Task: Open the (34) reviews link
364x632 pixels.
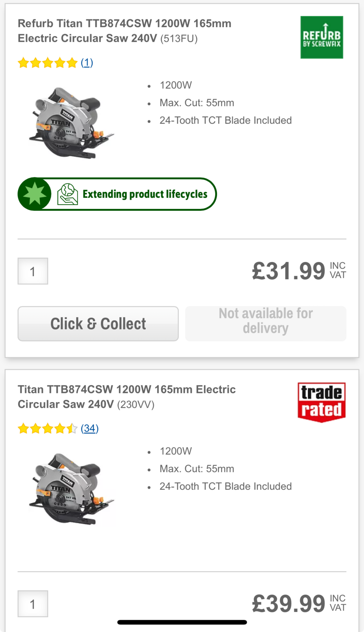Action: [x=90, y=429]
